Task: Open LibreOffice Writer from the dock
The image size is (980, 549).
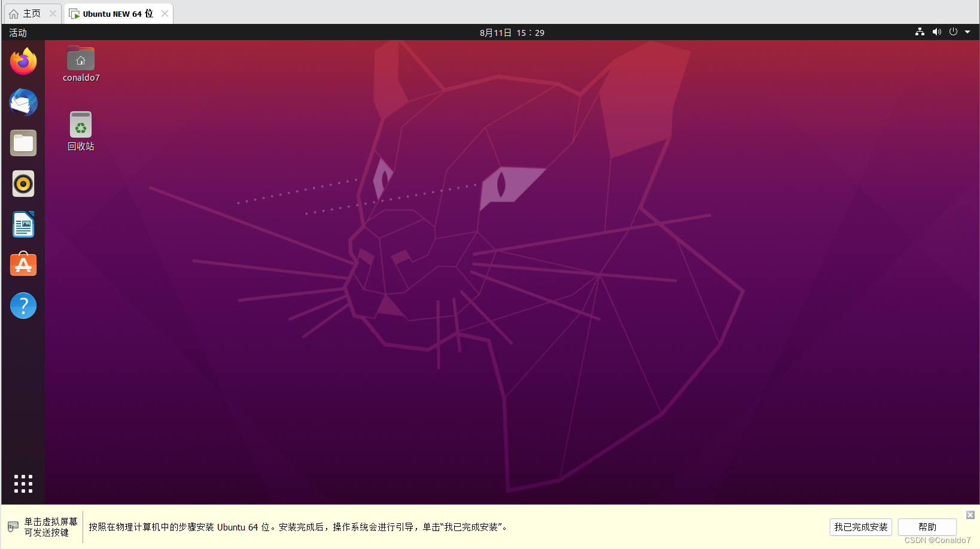Action: (x=23, y=224)
